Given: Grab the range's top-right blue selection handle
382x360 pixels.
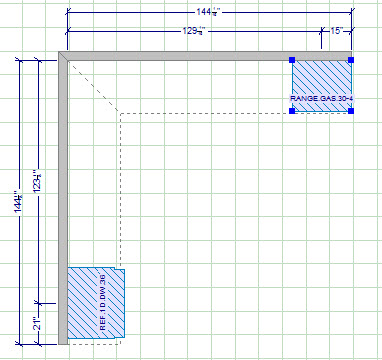Looking at the screenshot, I should click(351, 60).
